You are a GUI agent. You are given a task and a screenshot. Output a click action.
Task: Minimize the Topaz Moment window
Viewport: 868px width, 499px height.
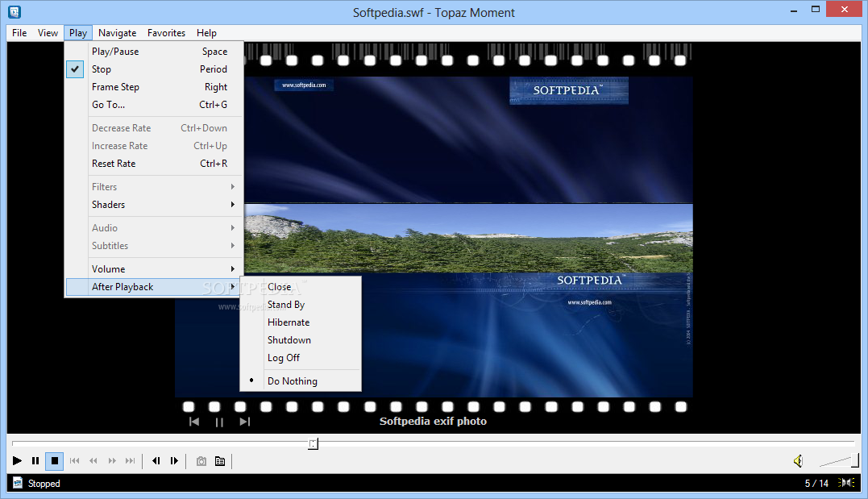tap(794, 10)
